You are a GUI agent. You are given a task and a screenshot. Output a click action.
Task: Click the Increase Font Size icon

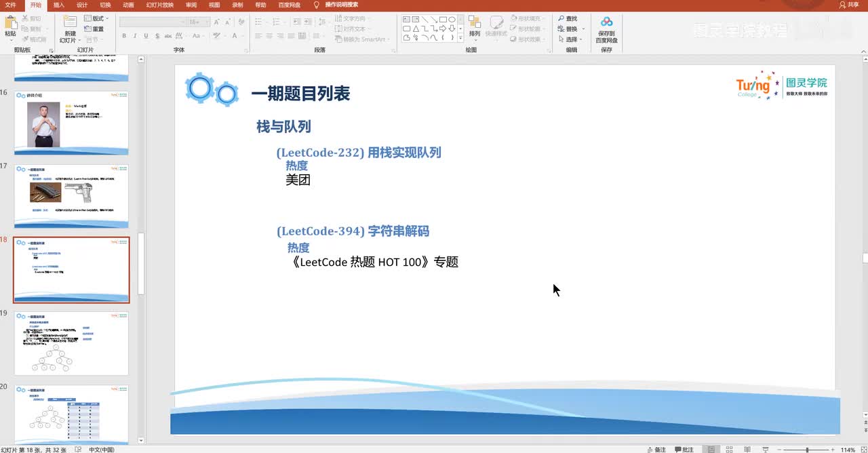pos(217,22)
